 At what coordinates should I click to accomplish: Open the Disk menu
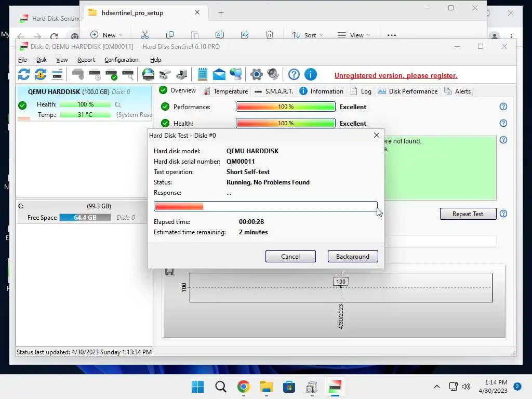[x=42, y=60]
